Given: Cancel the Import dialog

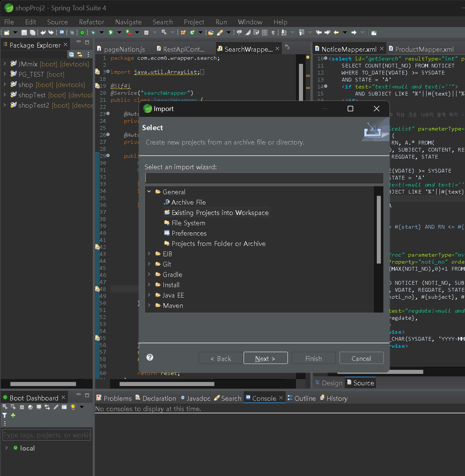Looking at the screenshot, I should (x=361, y=358).
